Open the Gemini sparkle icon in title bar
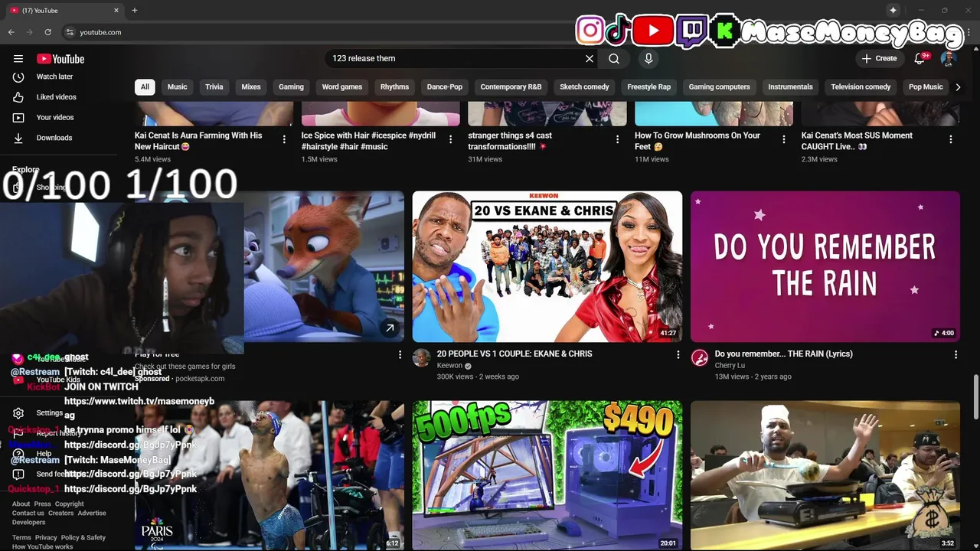This screenshot has width=980, height=551. (x=893, y=10)
